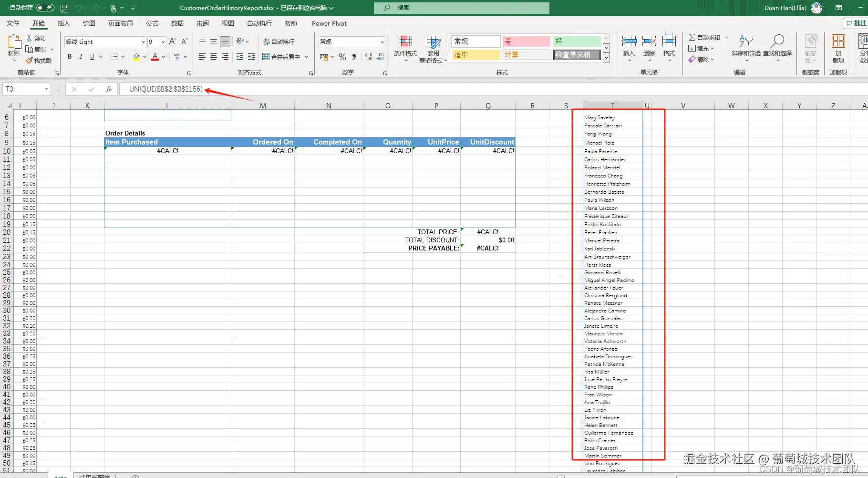
Task: Click the comma style icon
Action: coord(354,57)
